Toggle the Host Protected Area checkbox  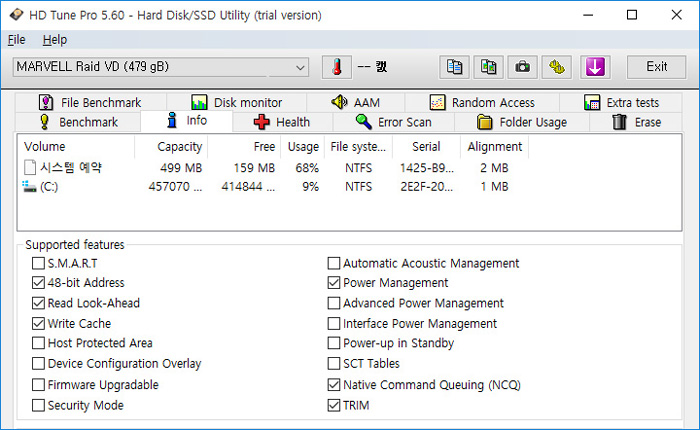(x=38, y=343)
